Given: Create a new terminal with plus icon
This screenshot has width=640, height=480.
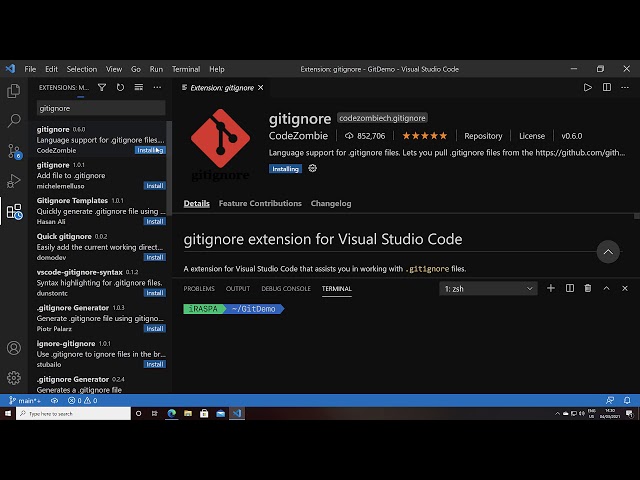Looking at the screenshot, I should click(551, 288).
